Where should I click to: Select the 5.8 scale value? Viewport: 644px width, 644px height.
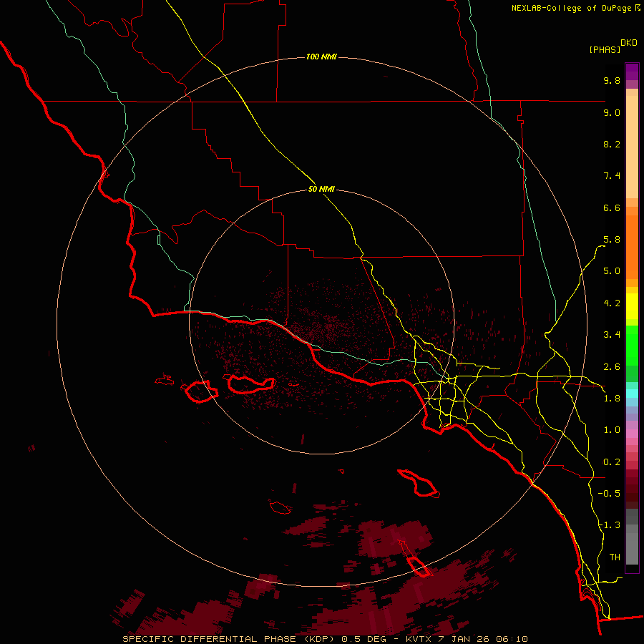612,240
